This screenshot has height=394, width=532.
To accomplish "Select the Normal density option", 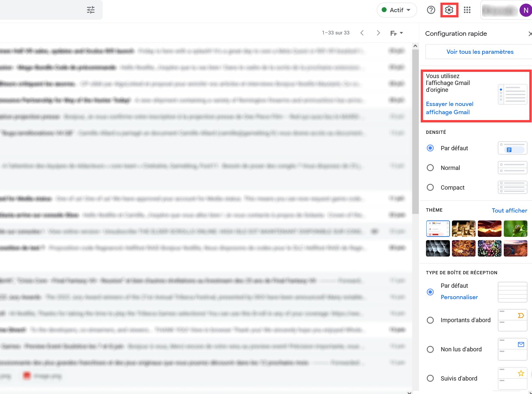I will pyautogui.click(x=430, y=168).
